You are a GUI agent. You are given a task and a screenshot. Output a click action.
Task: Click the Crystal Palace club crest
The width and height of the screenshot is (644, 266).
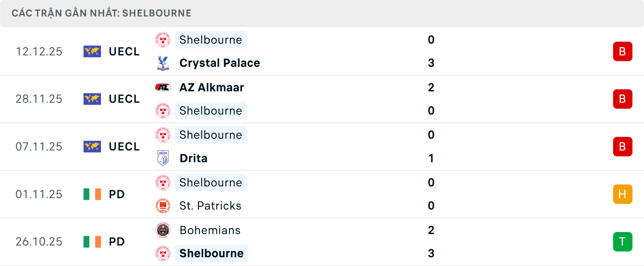coord(163,63)
